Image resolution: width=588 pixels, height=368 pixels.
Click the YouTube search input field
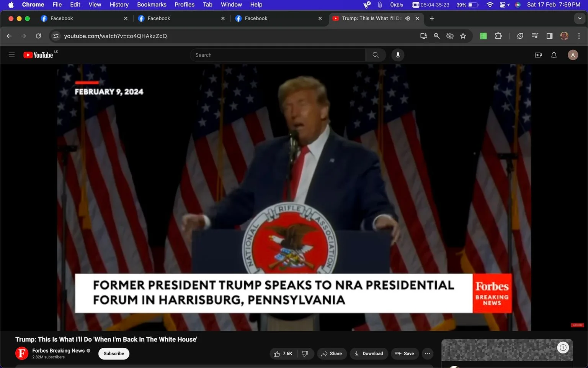pos(278,55)
